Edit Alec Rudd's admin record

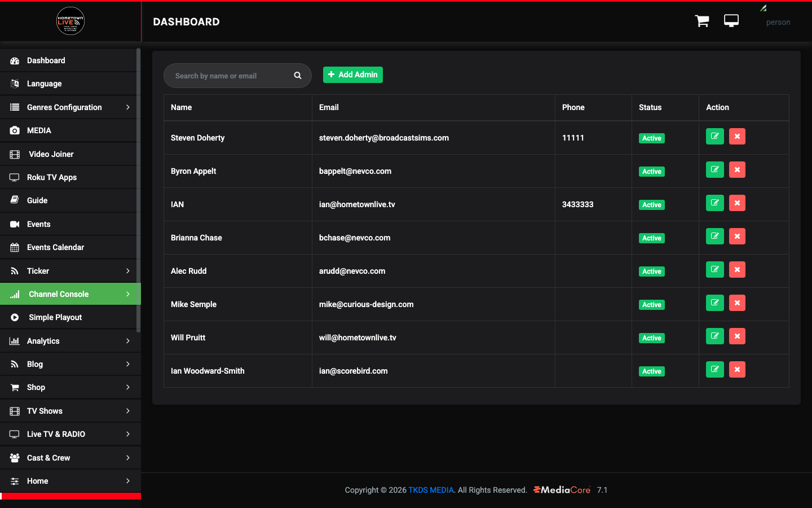tap(715, 270)
